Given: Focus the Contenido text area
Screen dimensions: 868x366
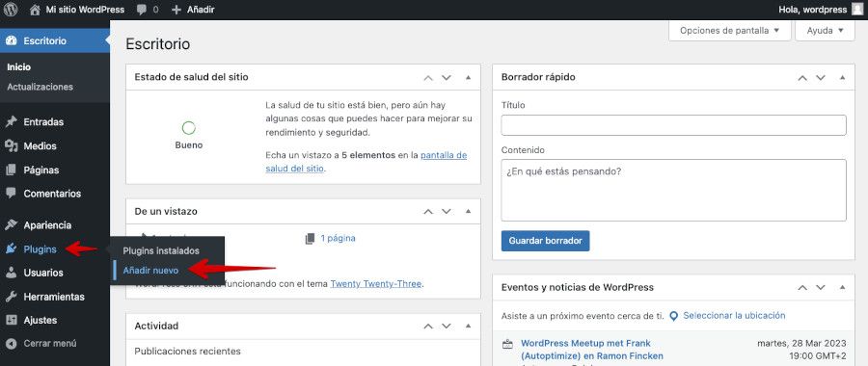Looking at the screenshot, I should [674, 190].
